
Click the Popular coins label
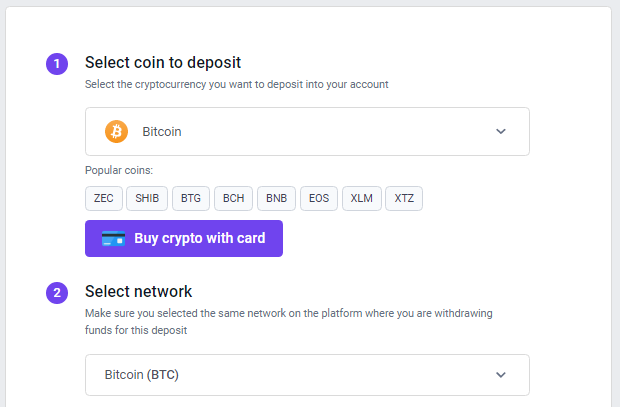119,170
